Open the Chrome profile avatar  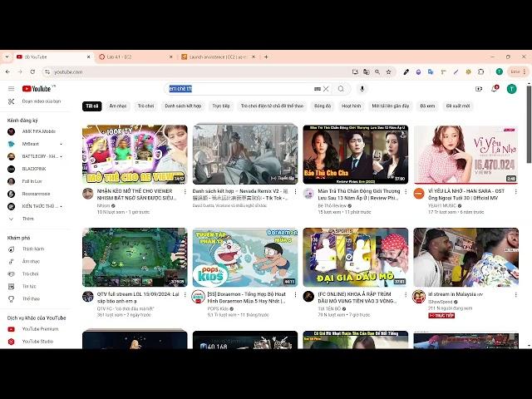point(499,71)
